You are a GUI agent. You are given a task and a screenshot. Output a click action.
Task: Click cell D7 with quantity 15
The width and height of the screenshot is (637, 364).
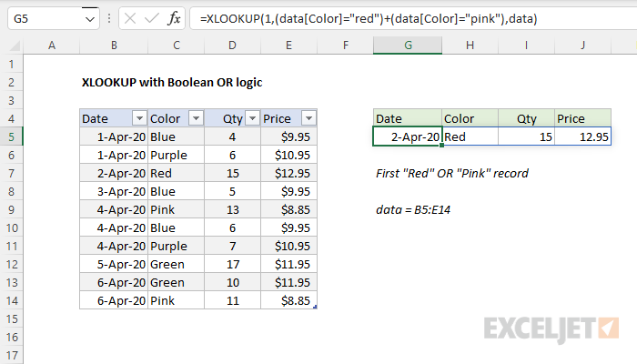[232, 174]
